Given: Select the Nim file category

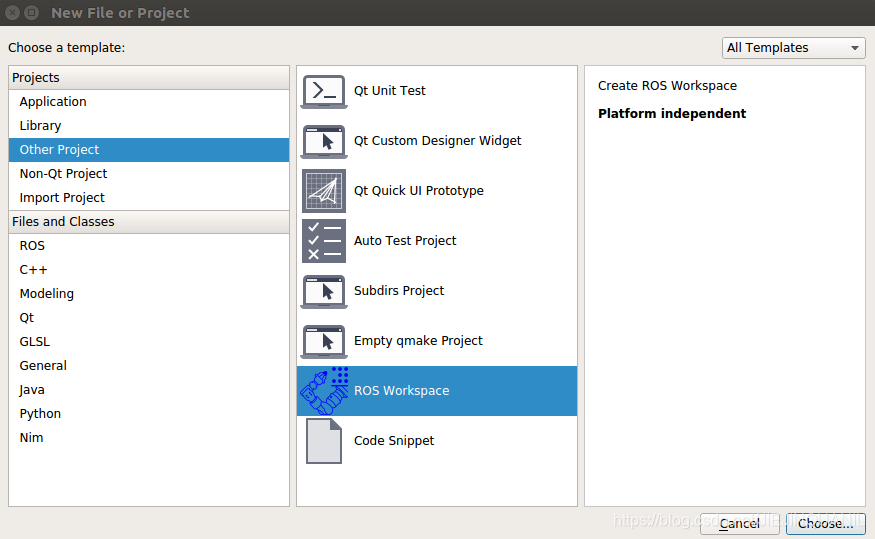Looking at the screenshot, I should pyautogui.click(x=149, y=437).
